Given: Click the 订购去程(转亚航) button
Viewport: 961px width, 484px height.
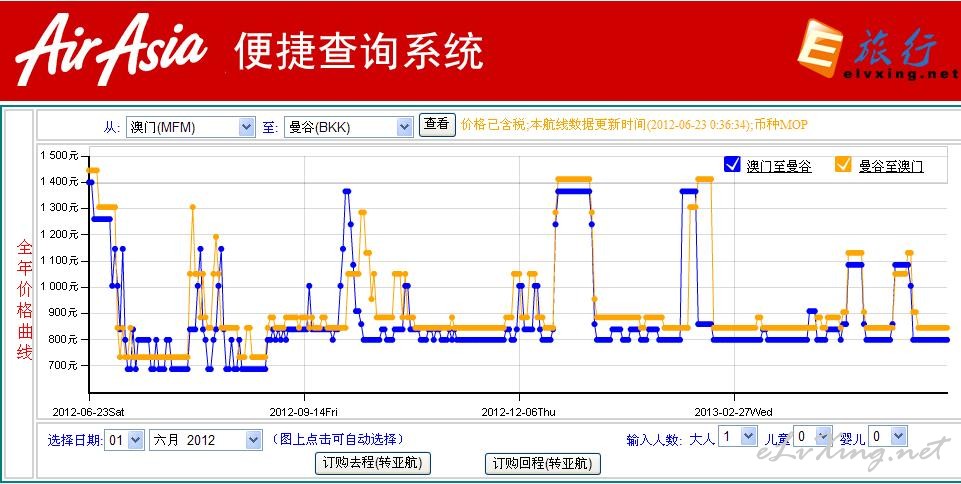Looking at the screenshot, I should [373, 463].
